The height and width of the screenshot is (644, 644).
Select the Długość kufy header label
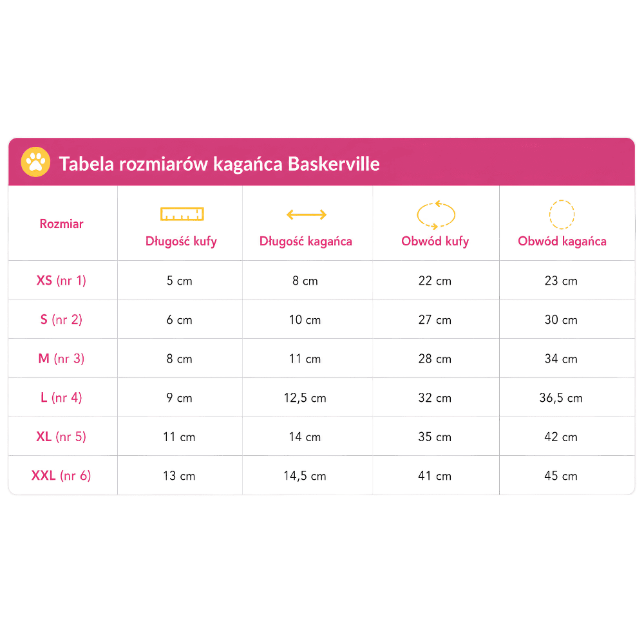click(181, 241)
